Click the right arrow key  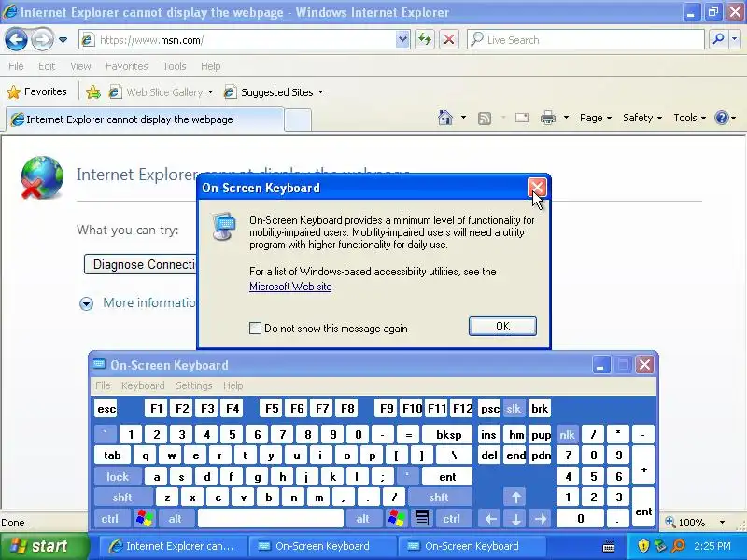pos(542,519)
